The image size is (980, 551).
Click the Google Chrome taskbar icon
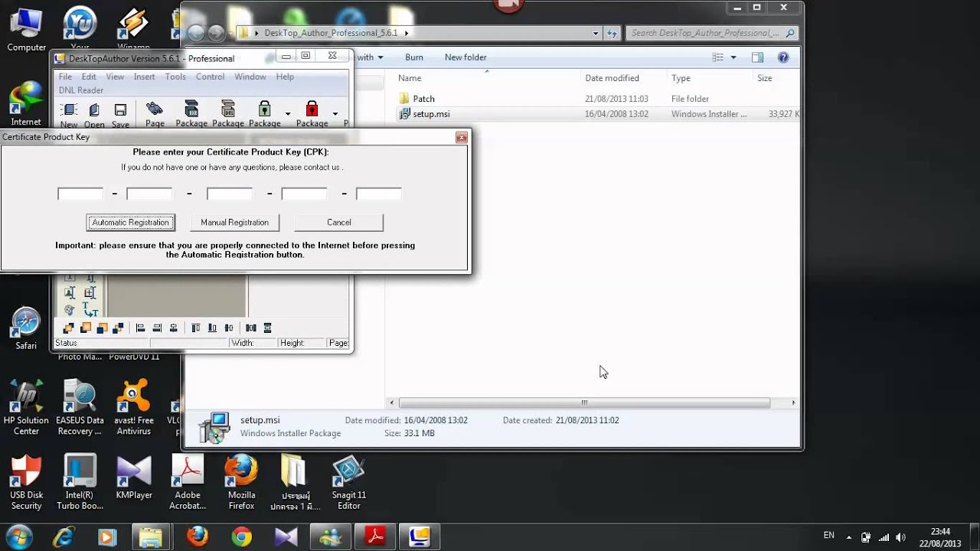[242, 537]
